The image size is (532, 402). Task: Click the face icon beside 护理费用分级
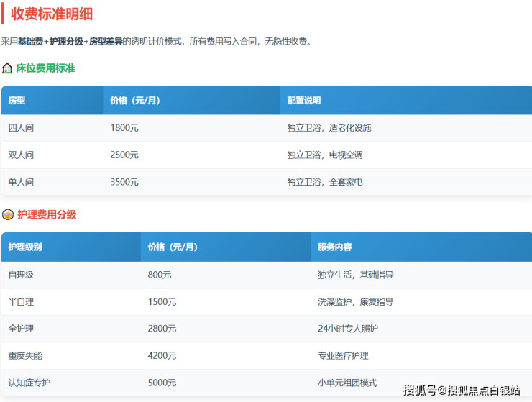point(7,214)
